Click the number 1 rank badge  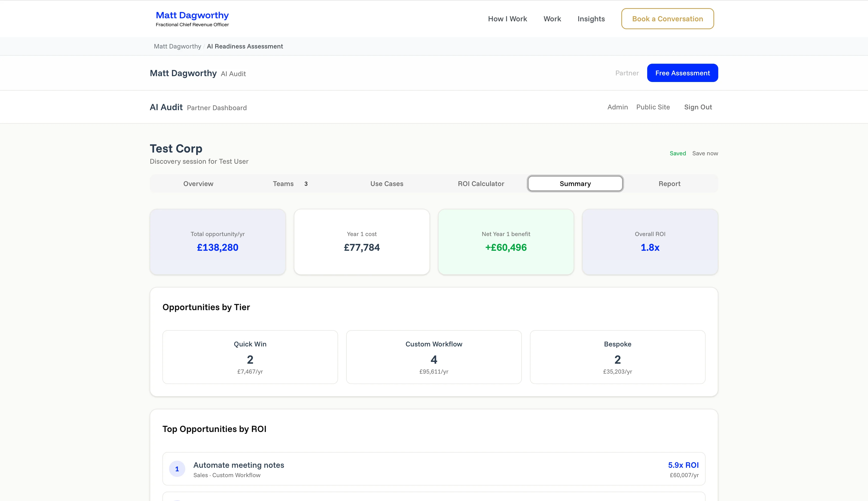[x=177, y=469]
